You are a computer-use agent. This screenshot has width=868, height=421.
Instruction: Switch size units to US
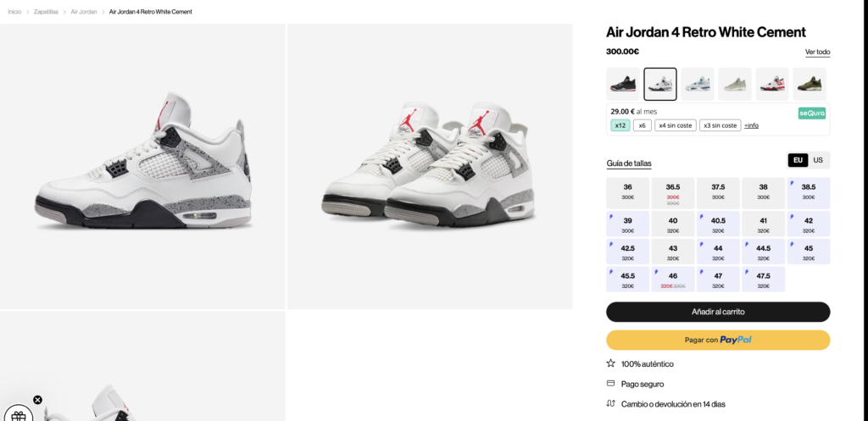(818, 160)
